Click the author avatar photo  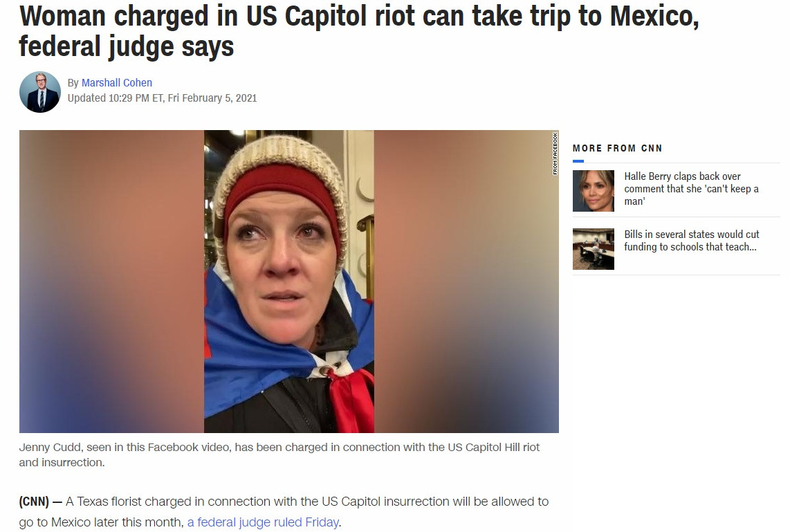click(x=40, y=92)
